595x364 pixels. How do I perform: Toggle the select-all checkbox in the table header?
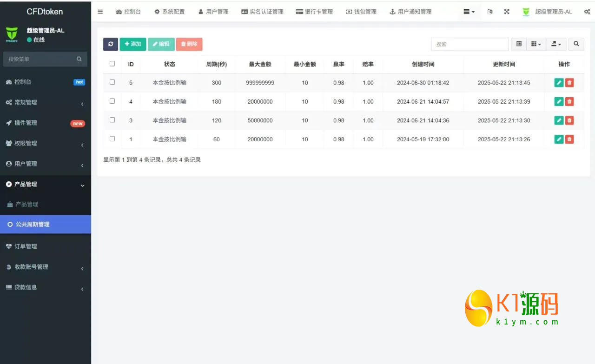(x=112, y=64)
